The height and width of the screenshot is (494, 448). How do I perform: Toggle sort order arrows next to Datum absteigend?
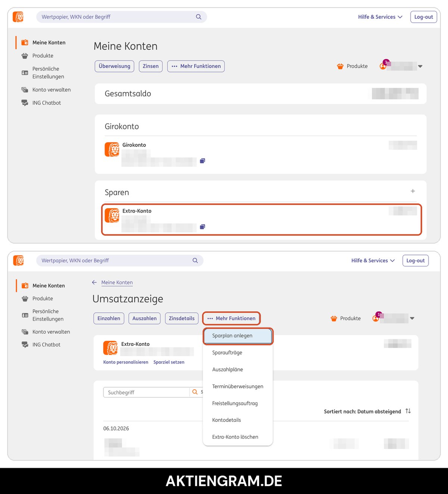408,411
